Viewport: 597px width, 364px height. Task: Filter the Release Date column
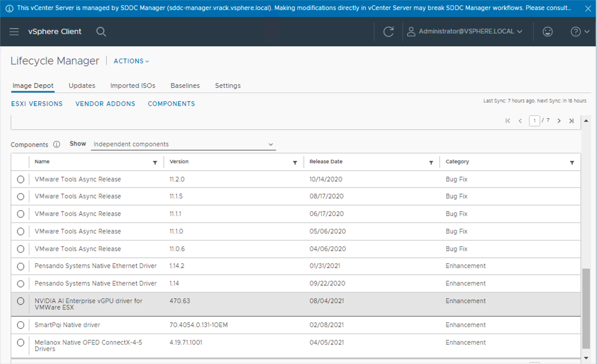tap(431, 163)
